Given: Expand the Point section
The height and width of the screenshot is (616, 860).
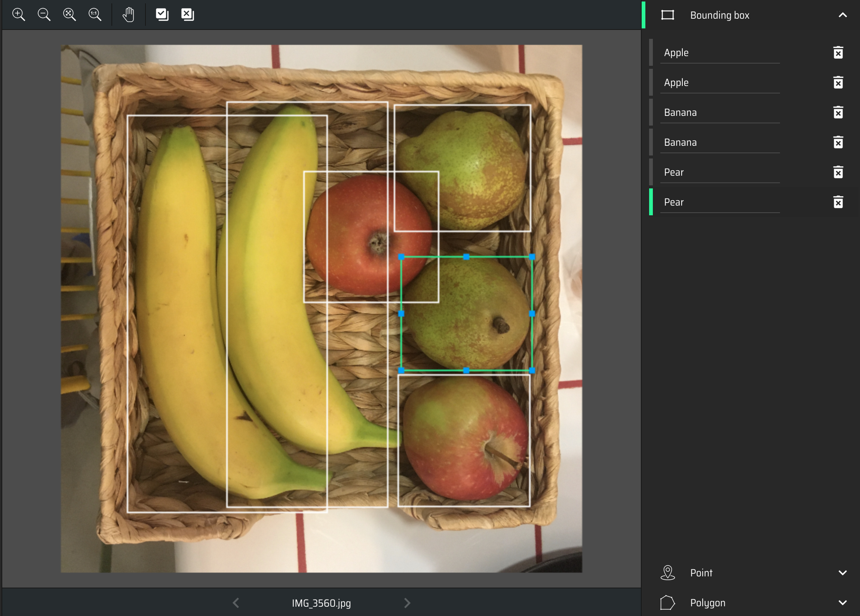Looking at the screenshot, I should 842,572.
